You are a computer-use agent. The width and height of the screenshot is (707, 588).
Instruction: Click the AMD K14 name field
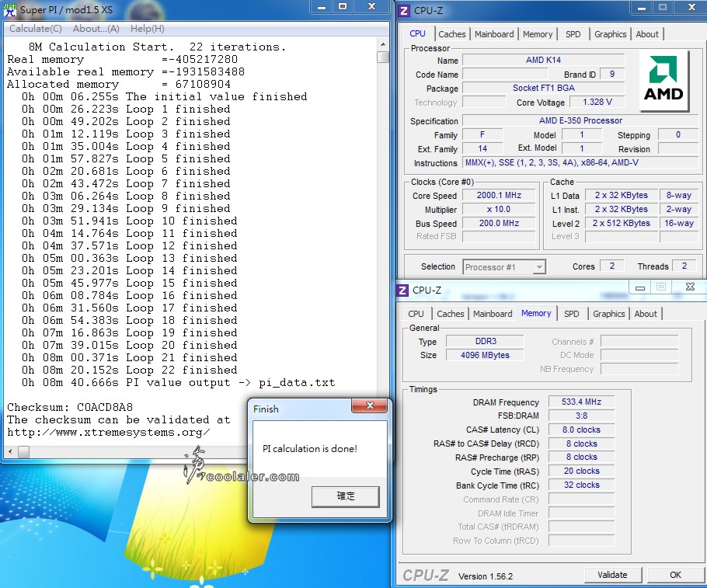(543, 60)
